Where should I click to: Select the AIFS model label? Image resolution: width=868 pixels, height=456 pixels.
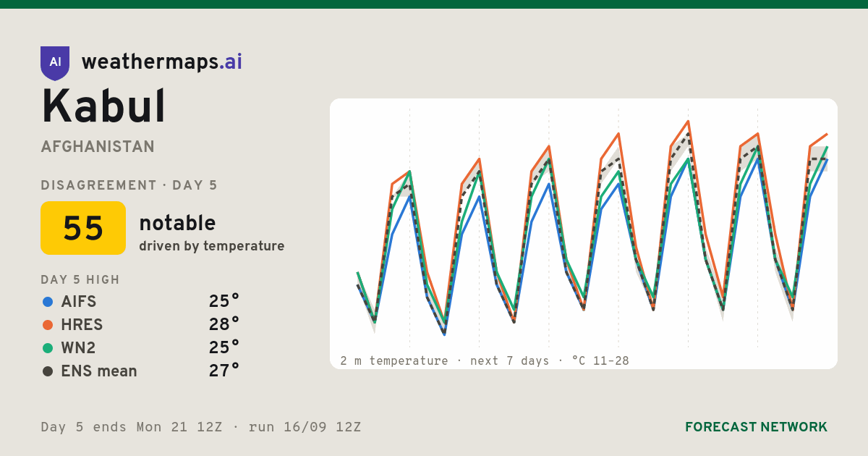coord(79,302)
